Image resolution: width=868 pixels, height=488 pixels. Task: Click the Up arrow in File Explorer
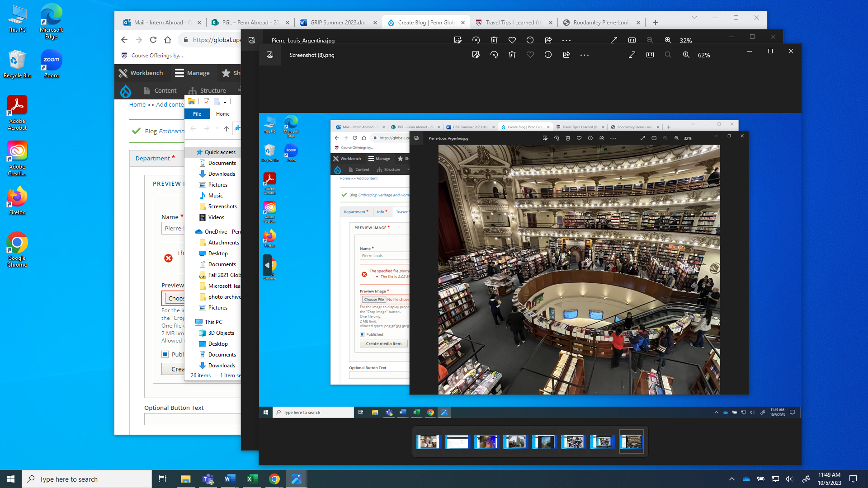pyautogui.click(x=226, y=128)
